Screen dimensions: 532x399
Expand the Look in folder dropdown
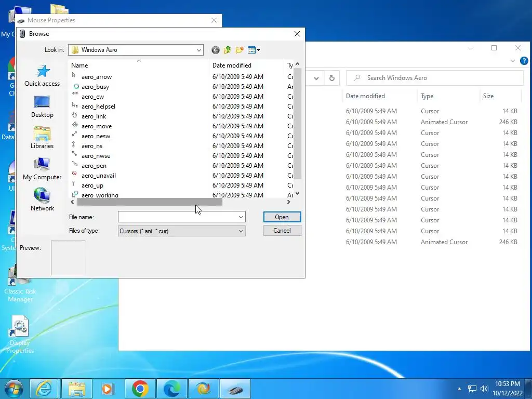coord(199,50)
